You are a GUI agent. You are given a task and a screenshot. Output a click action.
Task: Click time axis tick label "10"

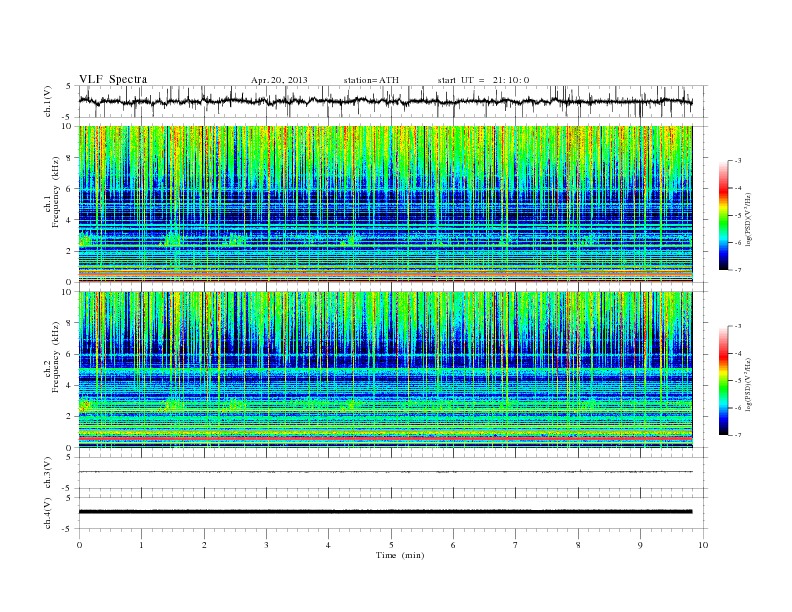[703, 545]
